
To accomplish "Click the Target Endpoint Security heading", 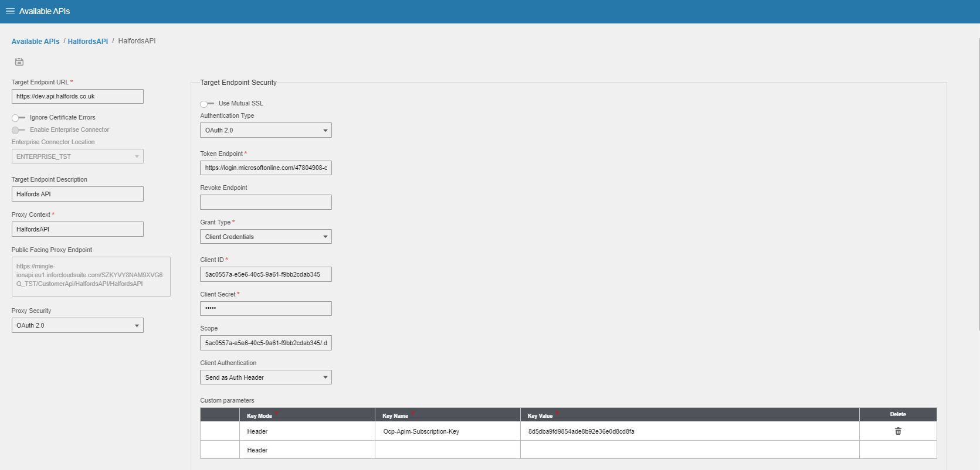I will click(238, 83).
